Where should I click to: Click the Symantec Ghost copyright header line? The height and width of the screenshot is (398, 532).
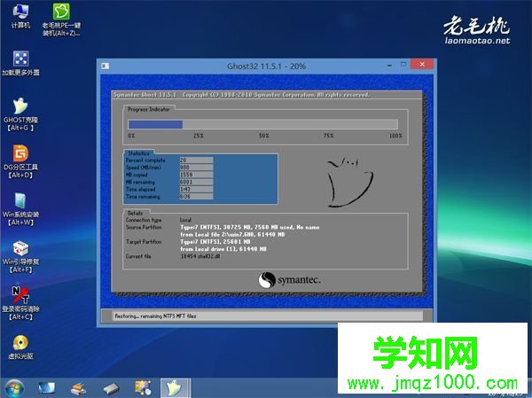[x=241, y=95]
